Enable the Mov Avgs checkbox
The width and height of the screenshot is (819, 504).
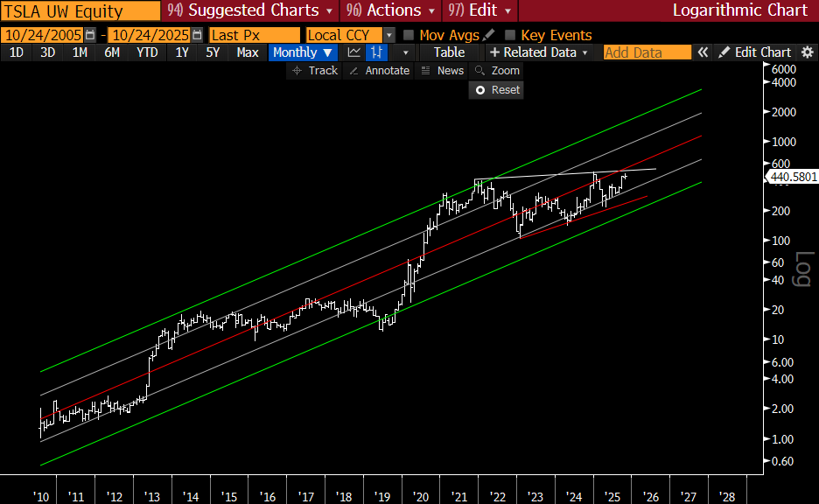pyautogui.click(x=409, y=35)
